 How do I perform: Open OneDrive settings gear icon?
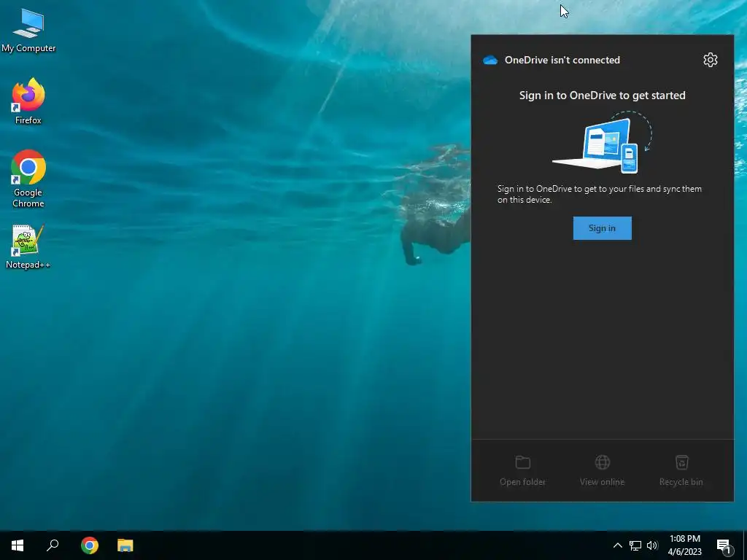click(x=710, y=60)
